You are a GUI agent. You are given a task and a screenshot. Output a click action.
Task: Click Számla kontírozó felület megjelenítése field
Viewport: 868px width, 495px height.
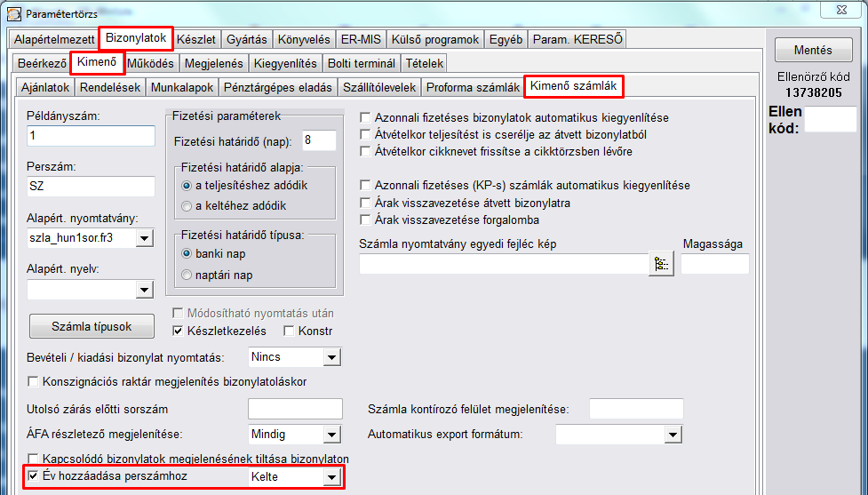point(636,409)
